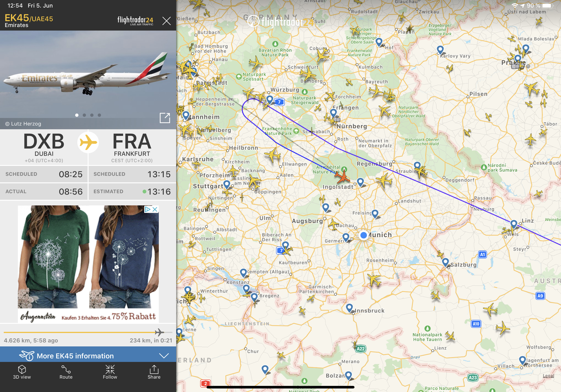The height and width of the screenshot is (392, 561).
Task: Tap the Salzburg airport pin on map
Action: pos(445,263)
